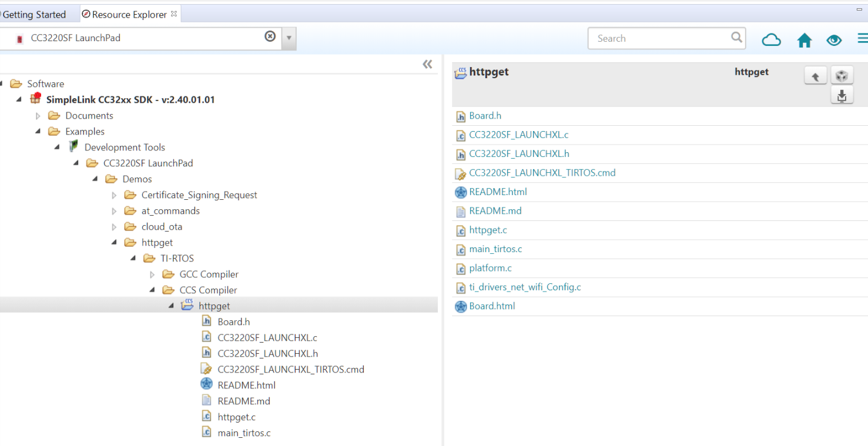Image resolution: width=868 pixels, height=446 pixels.
Task: Click the download button in httpget header
Action: tap(842, 95)
